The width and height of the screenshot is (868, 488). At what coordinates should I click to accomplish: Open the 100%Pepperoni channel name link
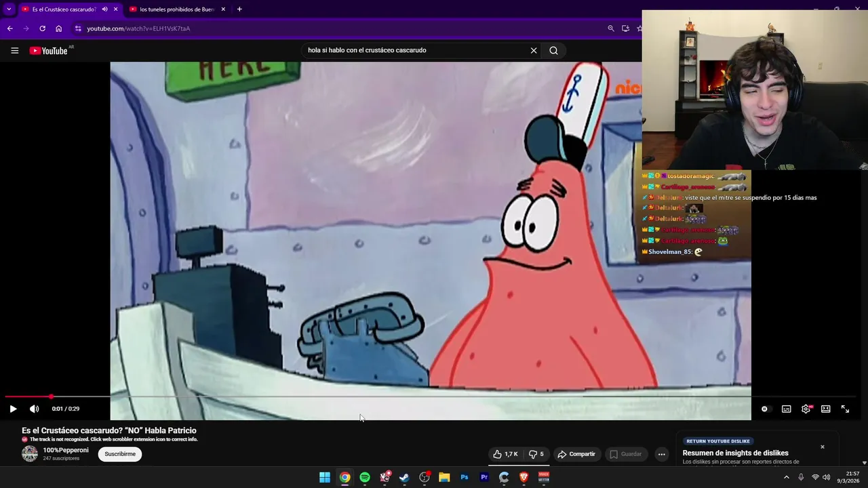pyautogui.click(x=66, y=450)
